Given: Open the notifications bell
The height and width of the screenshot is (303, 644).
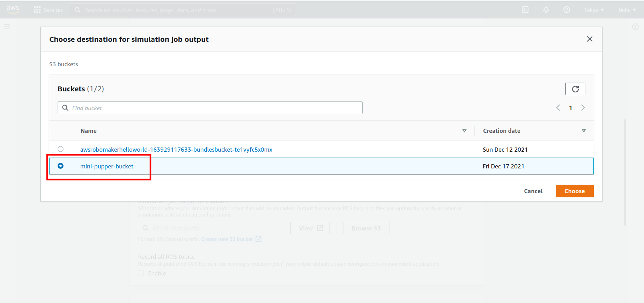Looking at the screenshot, I should click(546, 10).
